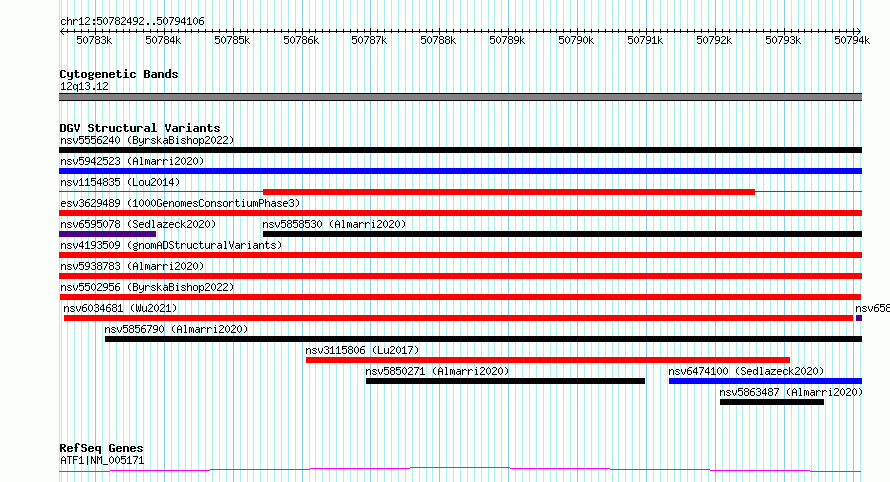
Task: Click the red nsv6034681 variant bar
Action: 459,318
